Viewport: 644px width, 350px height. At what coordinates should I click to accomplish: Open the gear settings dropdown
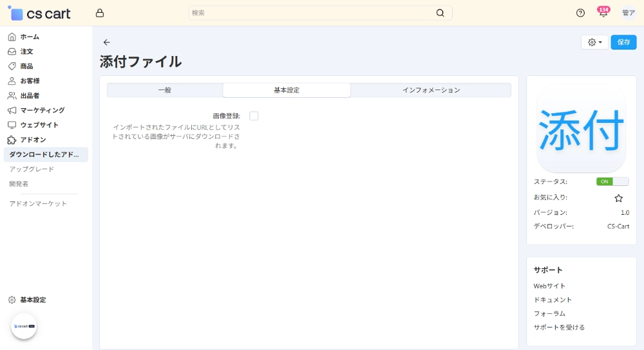point(594,42)
